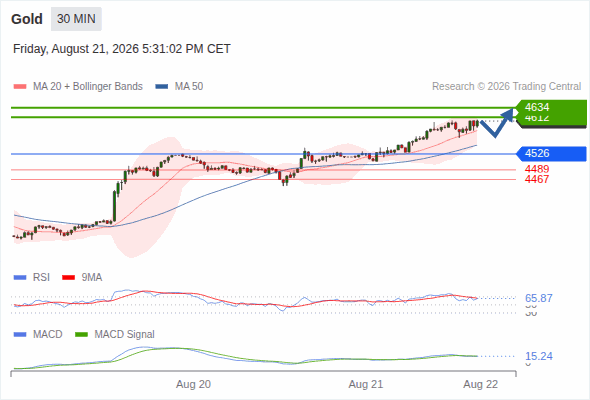Select the MACD Signal legend label
This screenshot has width=590, height=400.
tap(125, 334)
